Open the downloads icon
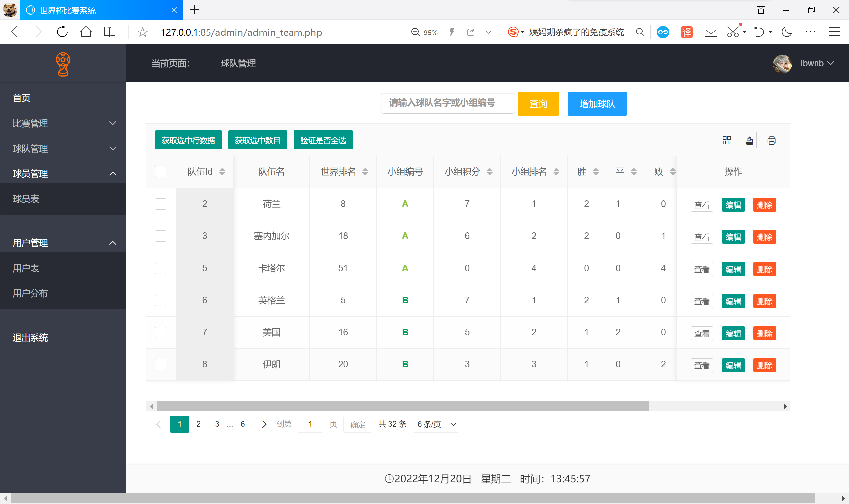Viewport: 849px width, 504px height. click(x=711, y=32)
